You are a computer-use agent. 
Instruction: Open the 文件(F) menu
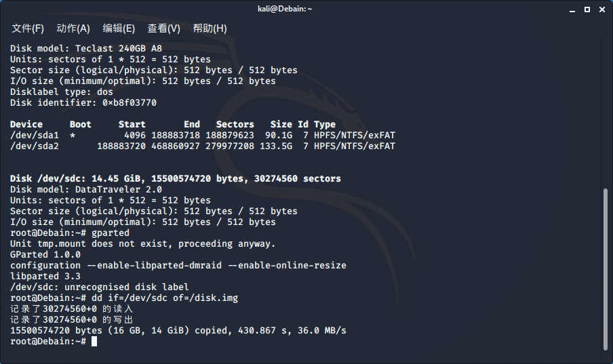coord(27,28)
